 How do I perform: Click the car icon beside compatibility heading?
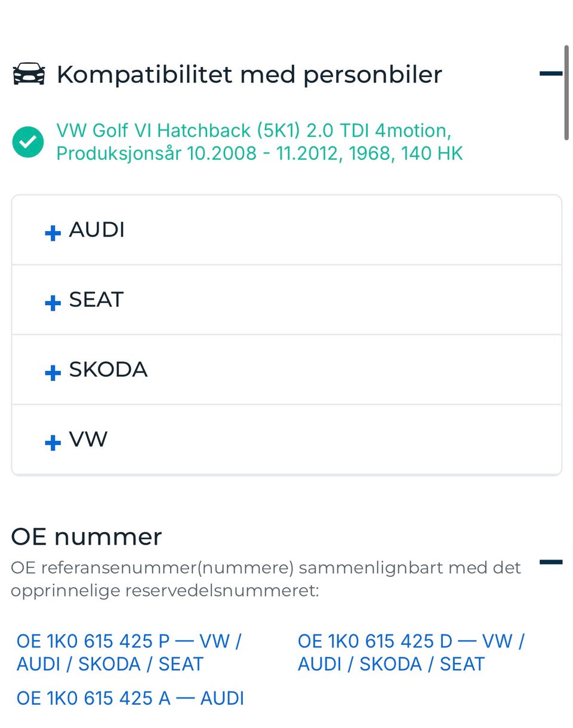tap(29, 74)
